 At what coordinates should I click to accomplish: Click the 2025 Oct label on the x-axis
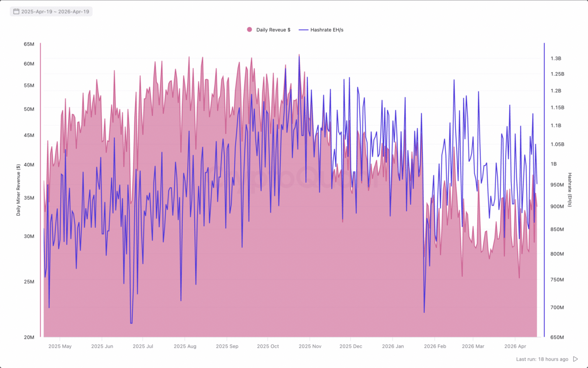pos(268,346)
